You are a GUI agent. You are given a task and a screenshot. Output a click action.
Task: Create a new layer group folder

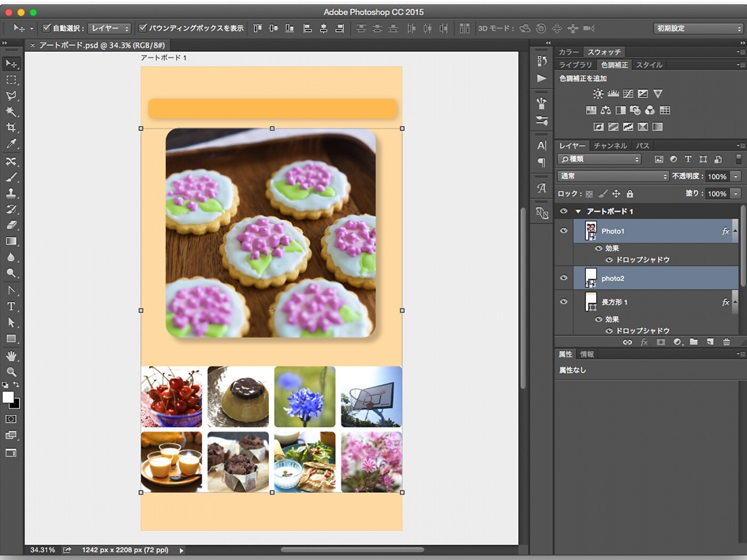[694, 342]
